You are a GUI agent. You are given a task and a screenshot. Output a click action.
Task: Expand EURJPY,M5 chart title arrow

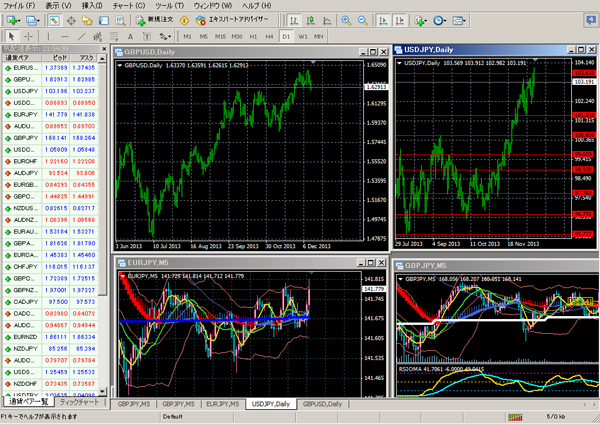coord(122,276)
